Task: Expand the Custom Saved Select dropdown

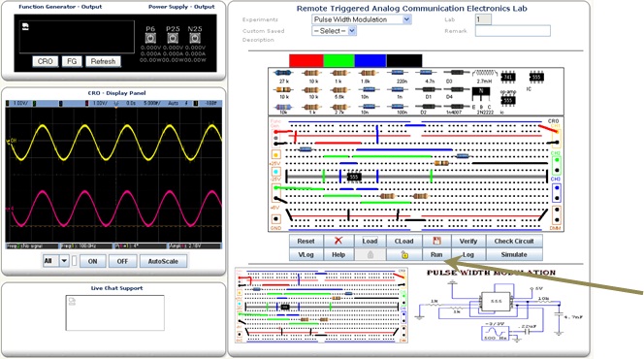Action: click(334, 31)
